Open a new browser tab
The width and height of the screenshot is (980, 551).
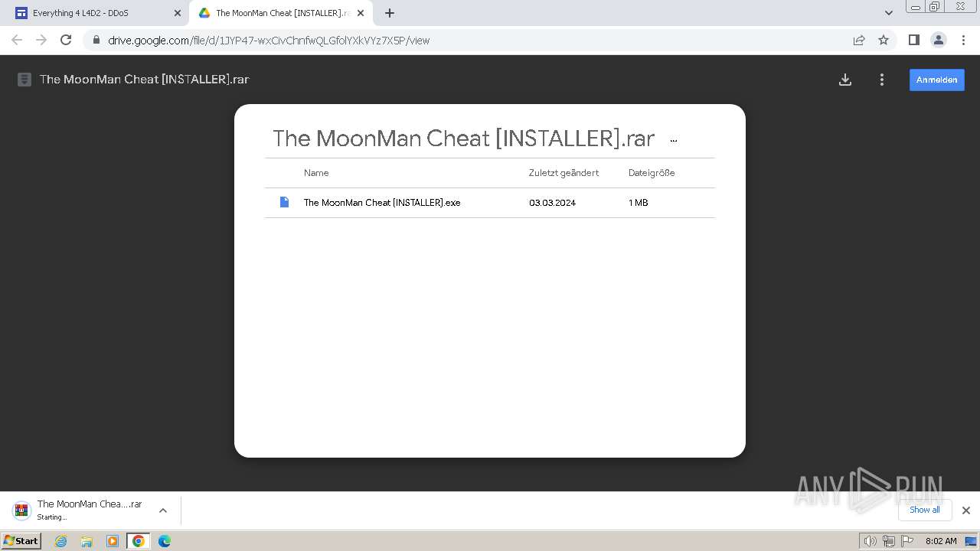pos(390,13)
